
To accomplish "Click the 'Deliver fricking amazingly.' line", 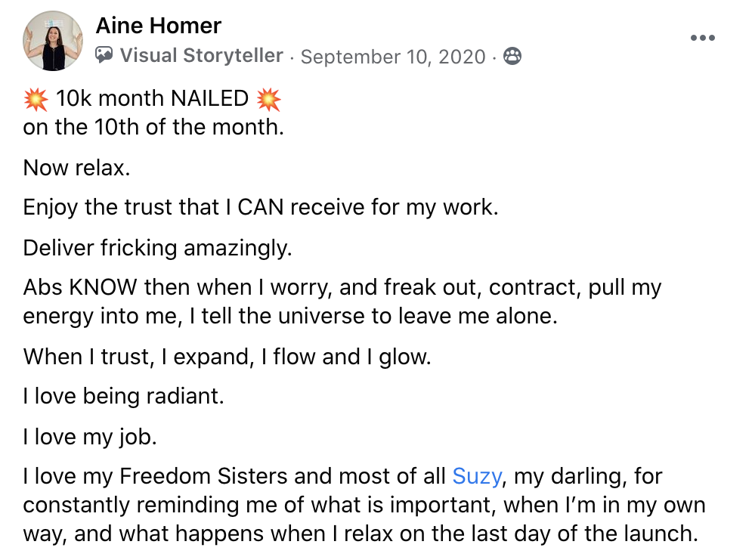I will pos(158,249).
